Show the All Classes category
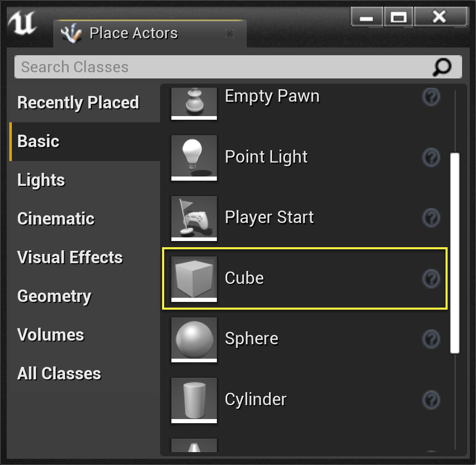Image resolution: width=476 pixels, height=465 pixels. point(58,373)
